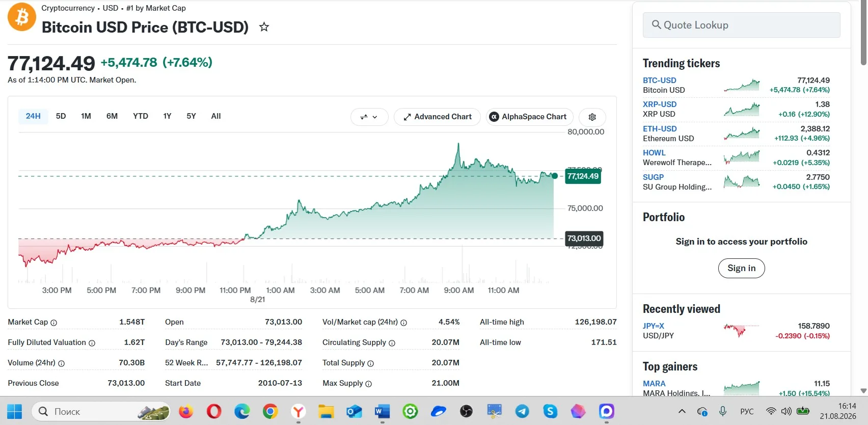The image size is (868, 425).
Task: Switch chart range to 1Y
Action: click(x=167, y=116)
